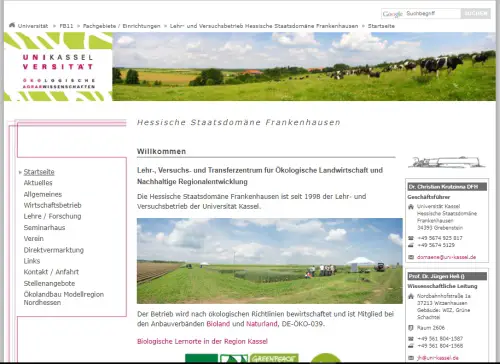Click the Wissenschaftliche Leitung label
This screenshot has height=364, width=500.
tap(442, 286)
